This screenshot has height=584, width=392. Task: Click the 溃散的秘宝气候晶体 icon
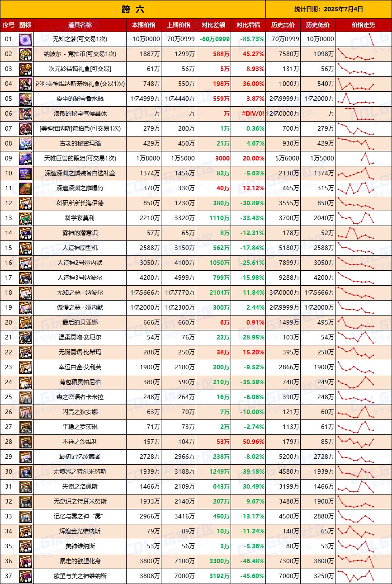pyautogui.click(x=25, y=114)
